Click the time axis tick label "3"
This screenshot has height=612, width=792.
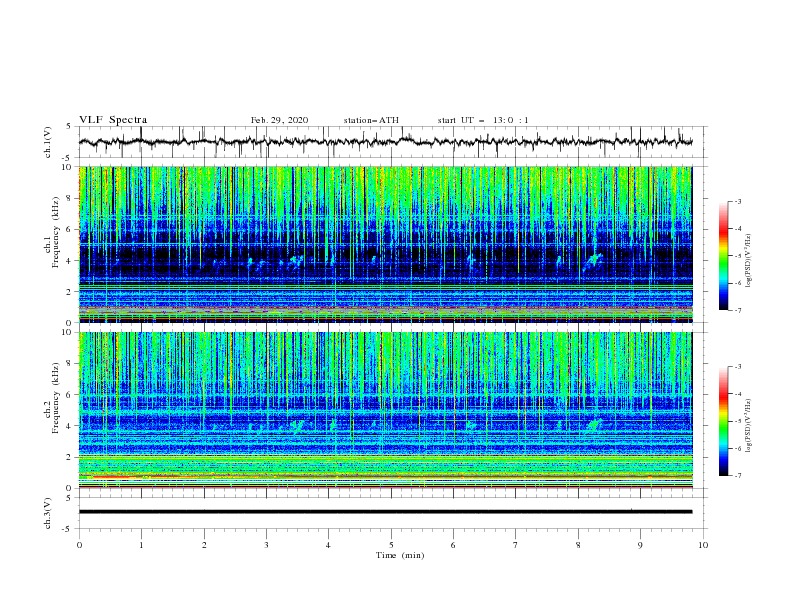(266, 545)
